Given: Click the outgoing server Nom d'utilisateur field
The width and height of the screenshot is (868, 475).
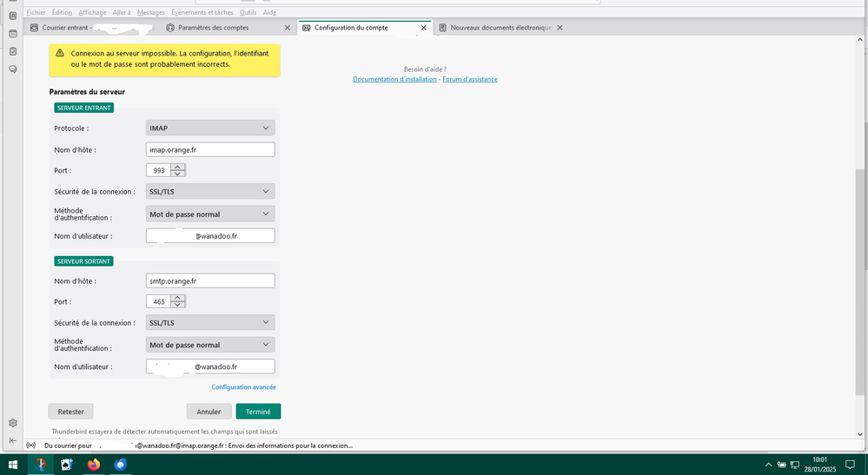Looking at the screenshot, I should (x=210, y=366).
